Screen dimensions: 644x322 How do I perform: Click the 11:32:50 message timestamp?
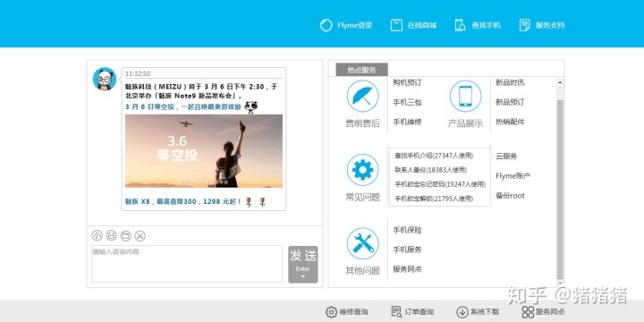(x=138, y=73)
